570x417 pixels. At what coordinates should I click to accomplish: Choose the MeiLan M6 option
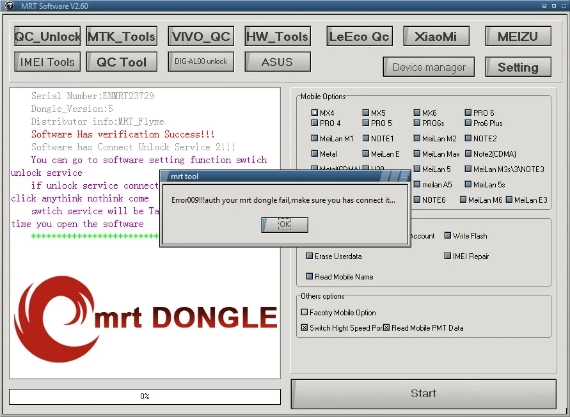(x=463, y=200)
